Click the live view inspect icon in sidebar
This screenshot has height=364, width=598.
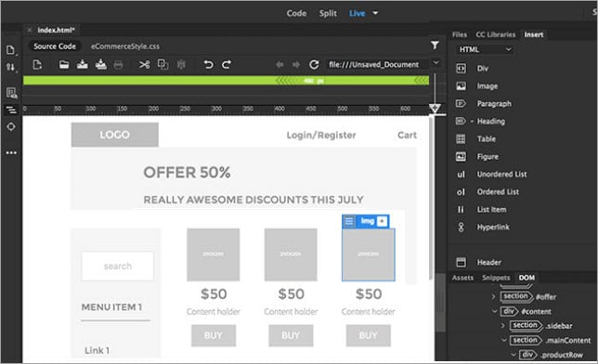11,93
